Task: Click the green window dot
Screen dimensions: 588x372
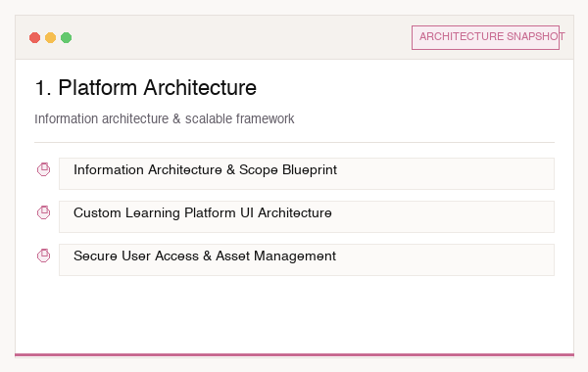Action: click(67, 37)
